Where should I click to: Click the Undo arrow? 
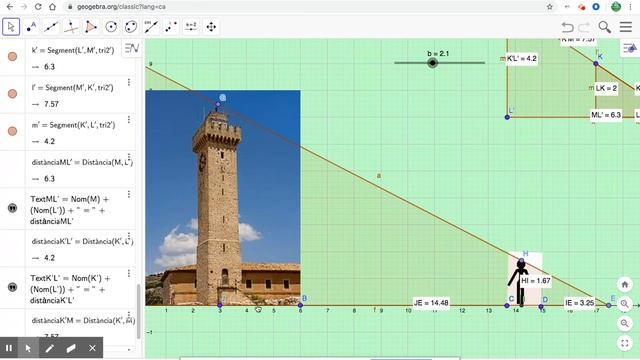pos(567,27)
